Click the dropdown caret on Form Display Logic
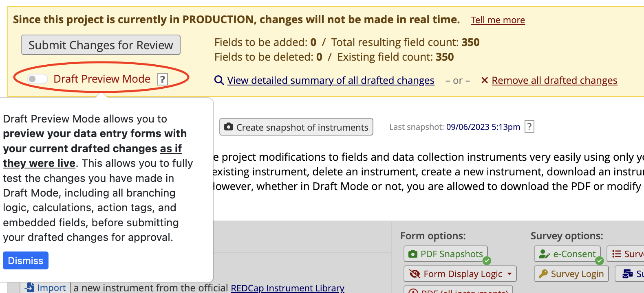This screenshot has height=293, width=644. (x=509, y=274)
